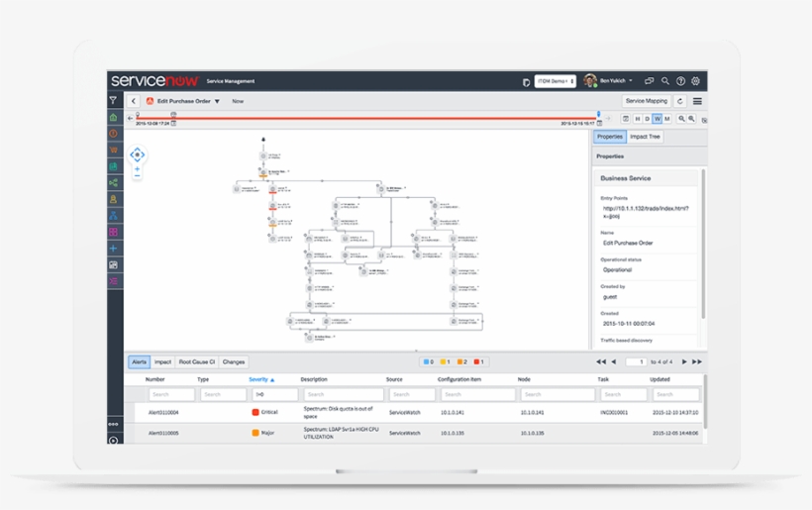Click the blue plus sidebar icon
The width and height of the screenshot is (812, 510).
tap(113, 249)
